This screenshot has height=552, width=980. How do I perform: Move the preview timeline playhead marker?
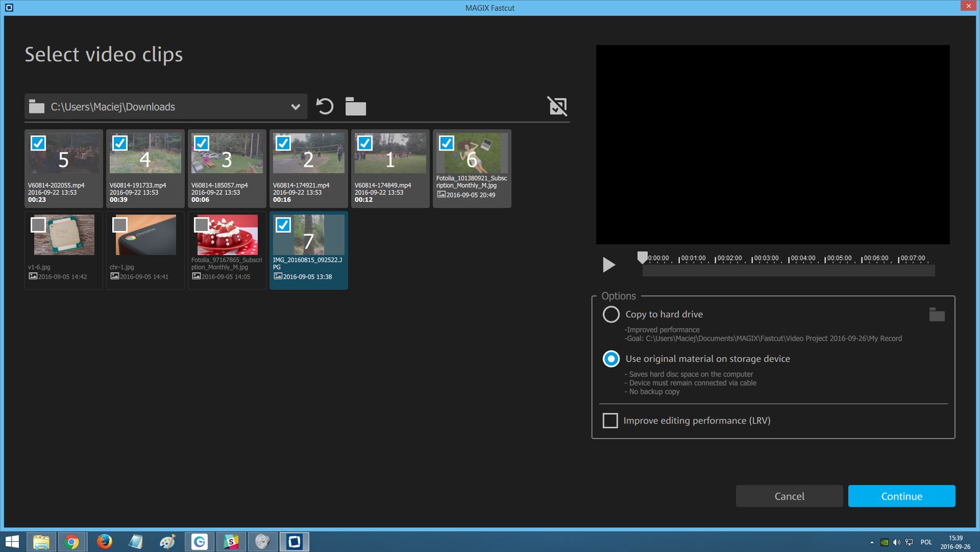point(642,258)
